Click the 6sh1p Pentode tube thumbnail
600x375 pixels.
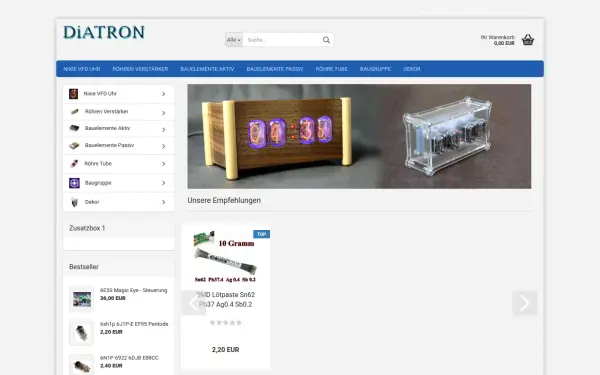[82, 333]
